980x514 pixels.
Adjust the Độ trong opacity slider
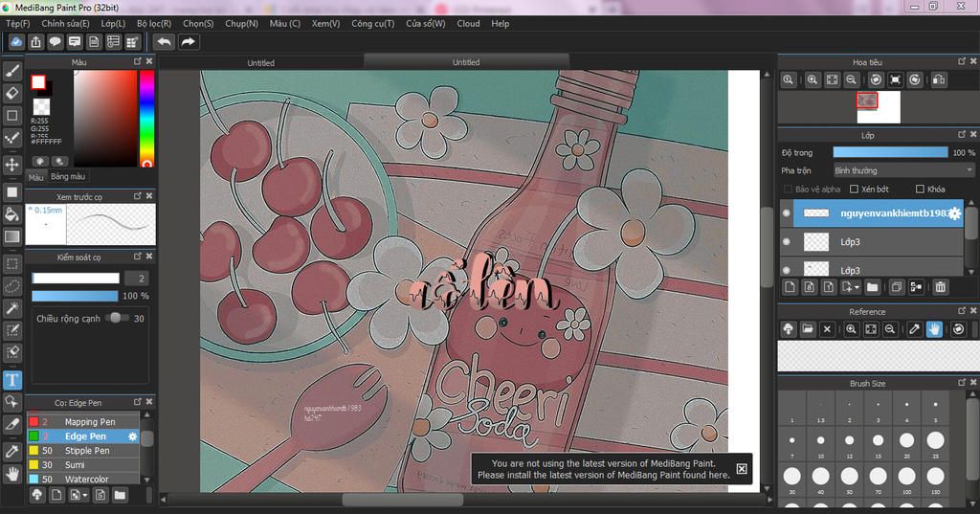(890, 152)
